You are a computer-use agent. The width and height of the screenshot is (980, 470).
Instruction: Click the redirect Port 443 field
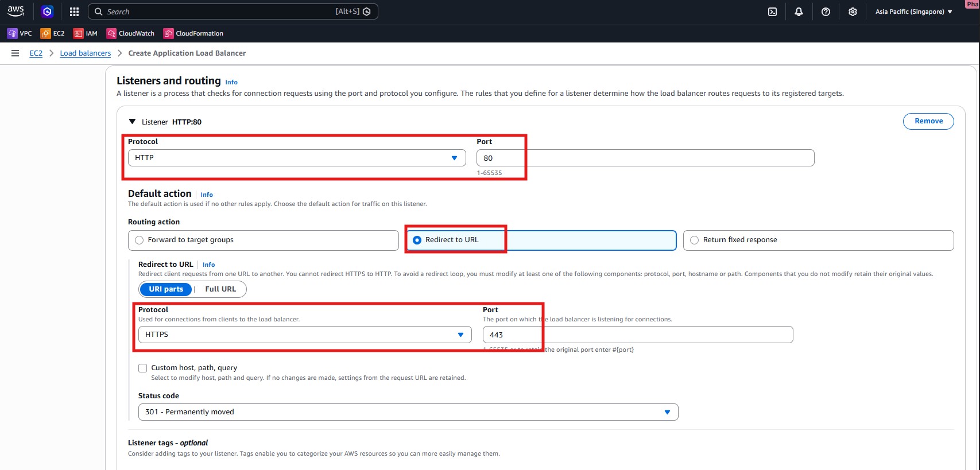coord(637,335)
